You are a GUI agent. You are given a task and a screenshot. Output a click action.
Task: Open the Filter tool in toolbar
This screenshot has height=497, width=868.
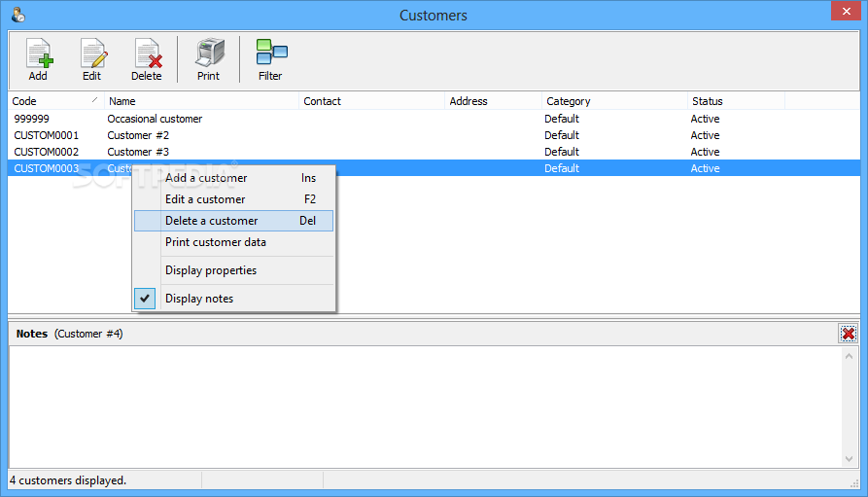point(270,59)
